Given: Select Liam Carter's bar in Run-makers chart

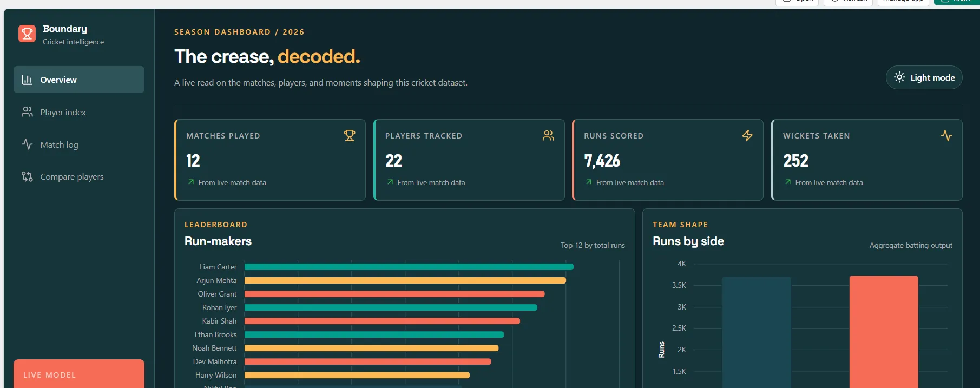Looking at the screenshot, I should (409, 267).
